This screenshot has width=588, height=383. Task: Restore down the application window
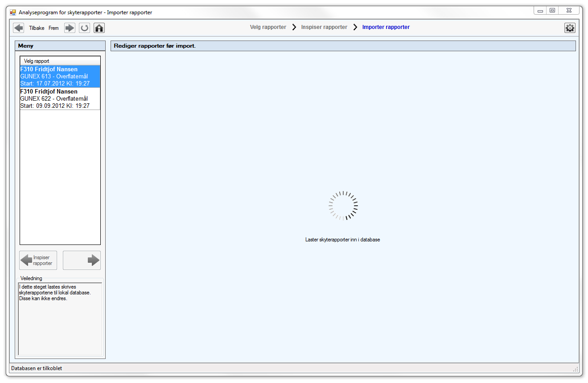552,11
